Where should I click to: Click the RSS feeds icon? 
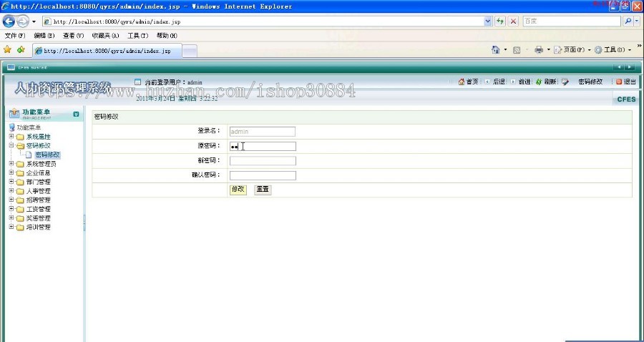point(517,50)
